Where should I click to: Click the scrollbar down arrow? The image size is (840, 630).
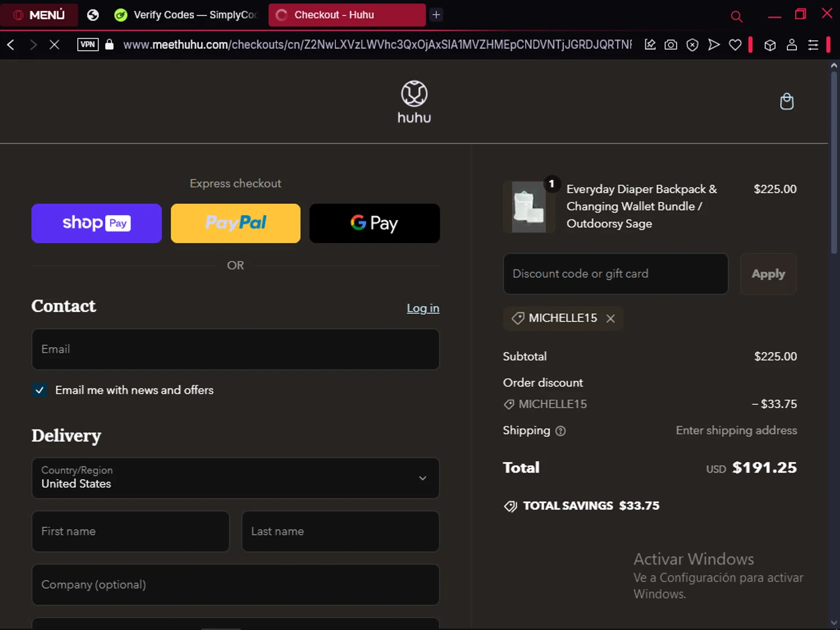pyautogui.click(x=834, y=622)
